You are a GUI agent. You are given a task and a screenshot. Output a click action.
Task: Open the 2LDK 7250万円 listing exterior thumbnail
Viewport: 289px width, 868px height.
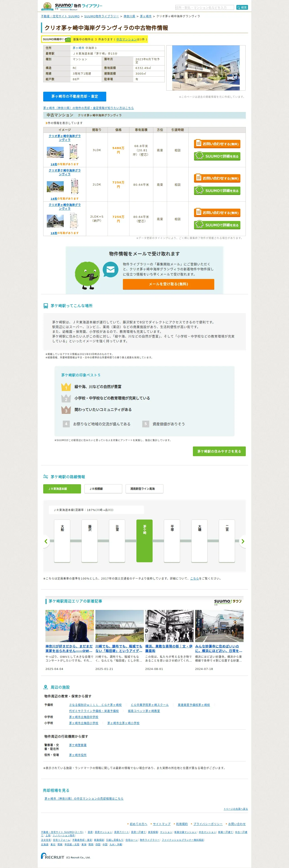[x=55, y=186]
